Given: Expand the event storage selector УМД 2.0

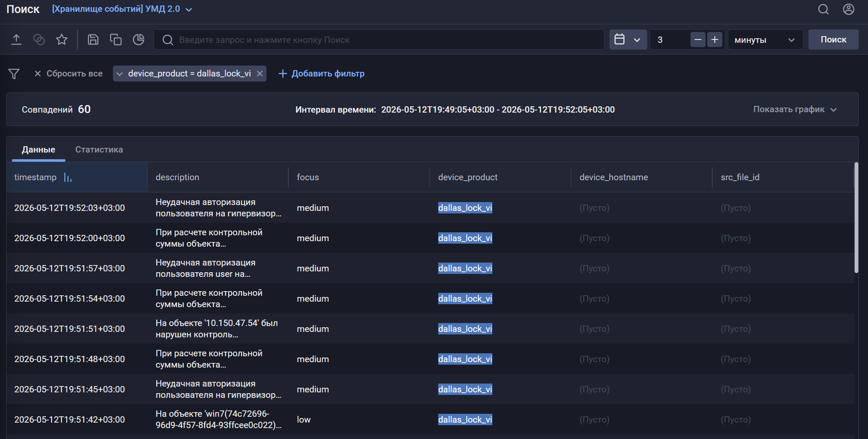Looking at the screenshot, I should 122,9.
